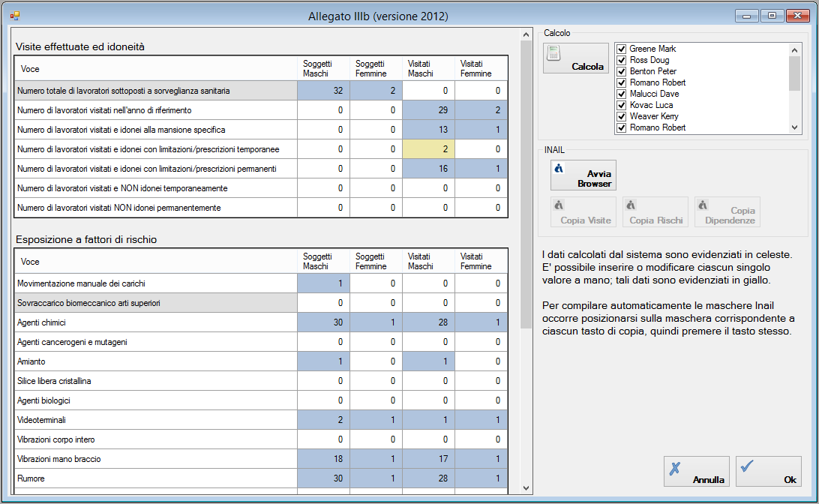Click the cell showing 13
819x504 pixels.
tap(428, 130)
